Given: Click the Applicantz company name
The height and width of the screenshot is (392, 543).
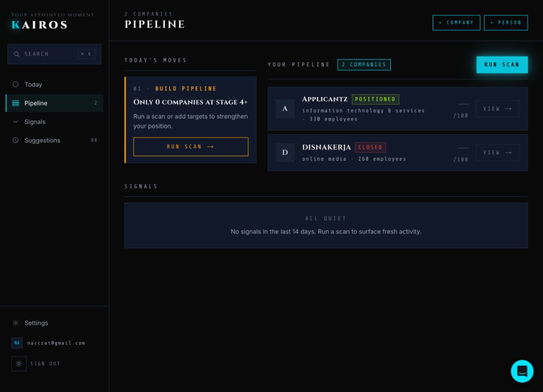Looking at the screenshot, I should [x=325, y=99].
